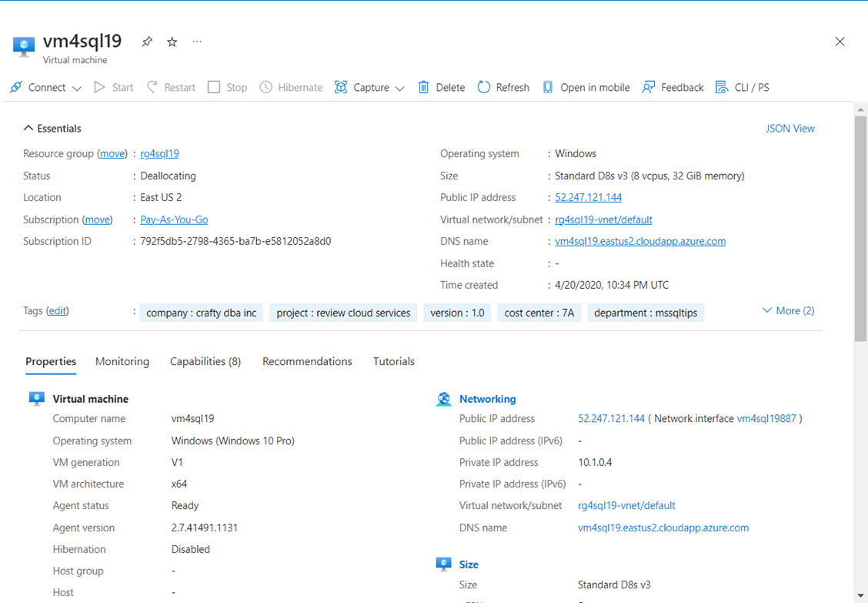
Task: Expand More (2) tags
Action: [x=788, y=310]
